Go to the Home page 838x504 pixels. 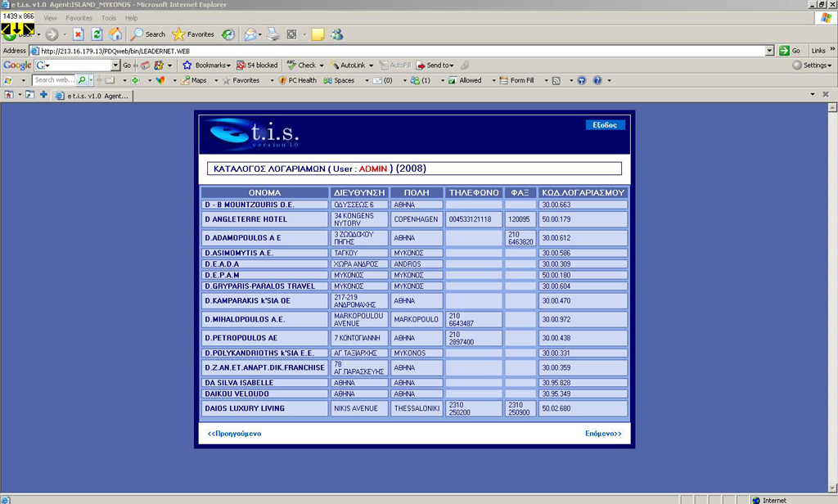(x=115, y=34)
